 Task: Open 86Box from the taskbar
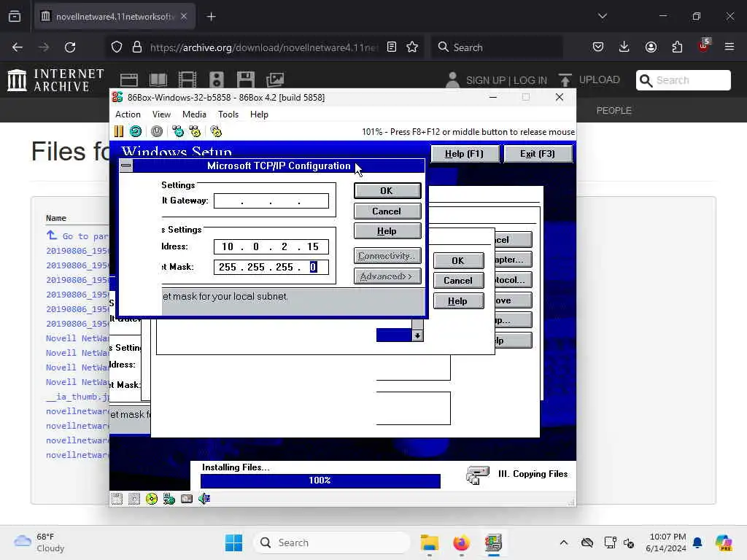pos(494,542)
